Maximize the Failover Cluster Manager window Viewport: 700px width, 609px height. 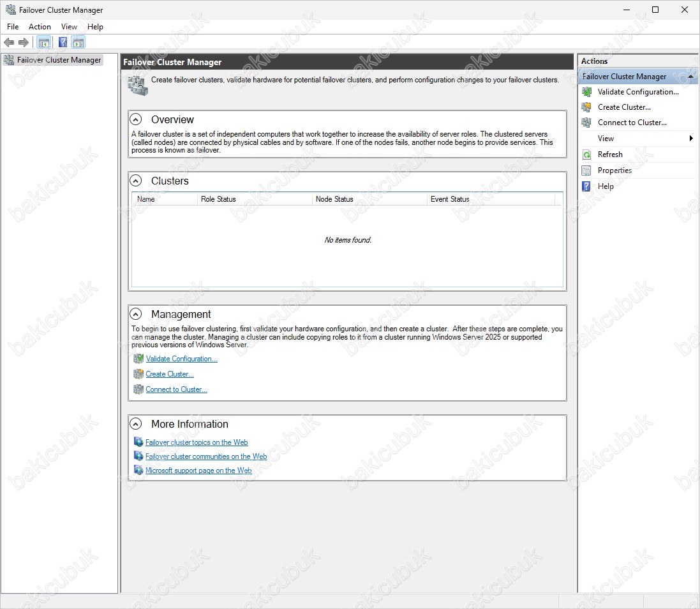coord(655,10)
